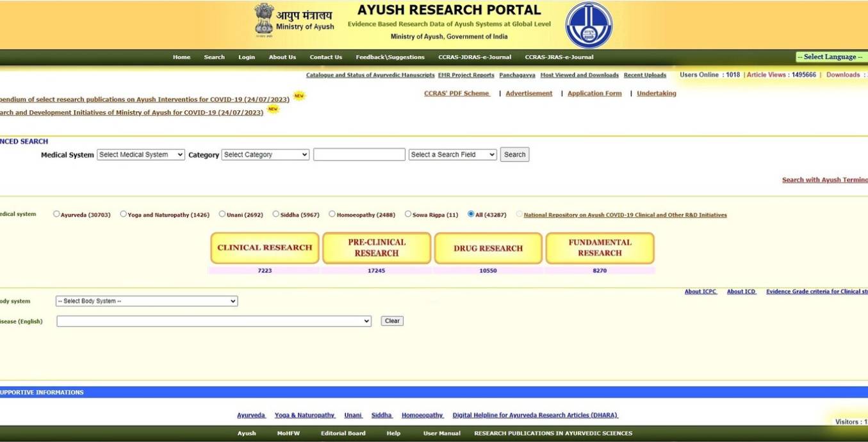Open the Select a Search Field dropdown

453,154
